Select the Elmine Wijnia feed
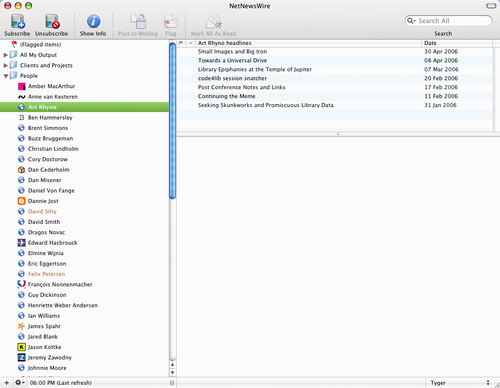500x388 pixels. pos(46,253)
